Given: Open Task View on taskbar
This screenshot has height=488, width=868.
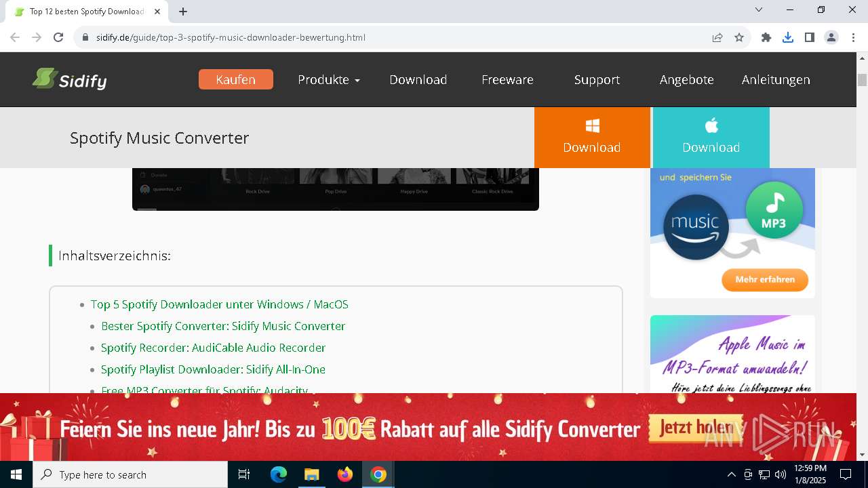Looking at the screenshot, I should pos(244,474).
